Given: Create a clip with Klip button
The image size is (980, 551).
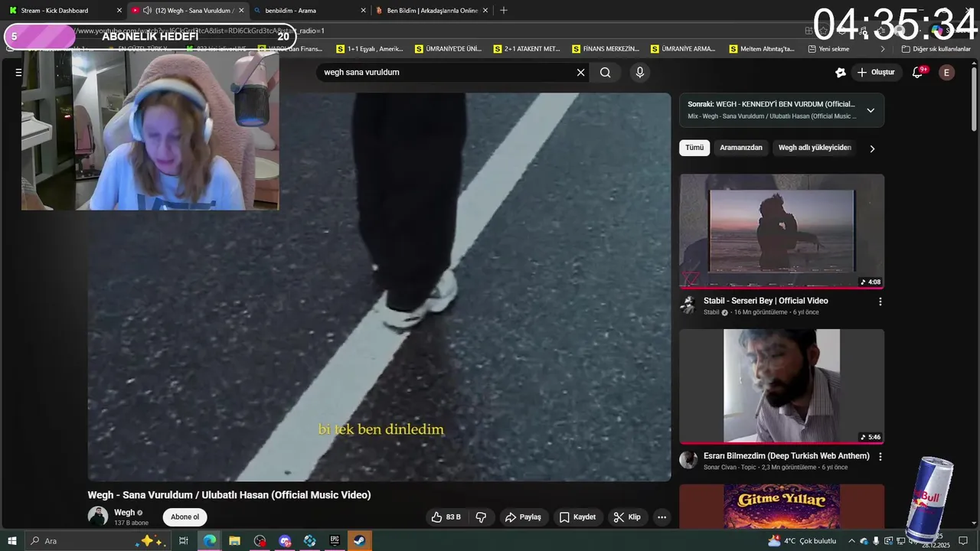Looking at the screenshot, I should pos(627,517).
